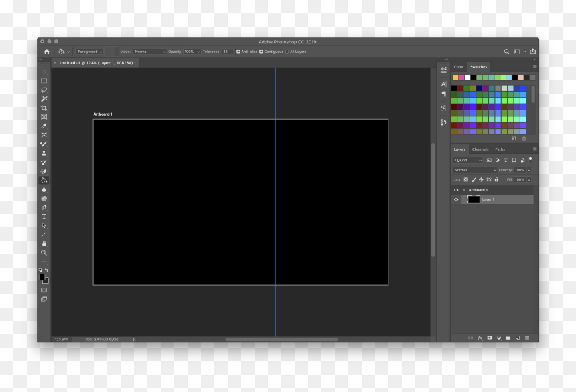Create a new layer from Layers panel footer
576x392 pixels.
[x=518, y=338]
